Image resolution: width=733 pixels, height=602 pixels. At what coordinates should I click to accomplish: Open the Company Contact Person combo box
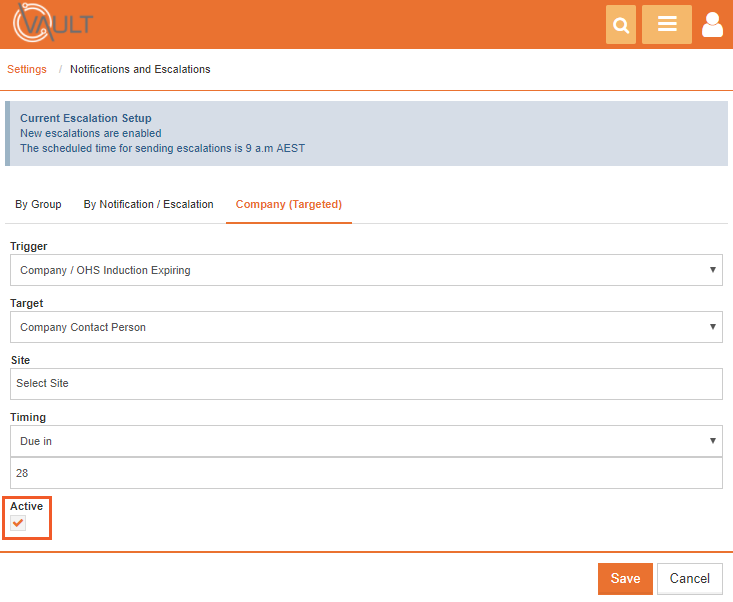366,327
